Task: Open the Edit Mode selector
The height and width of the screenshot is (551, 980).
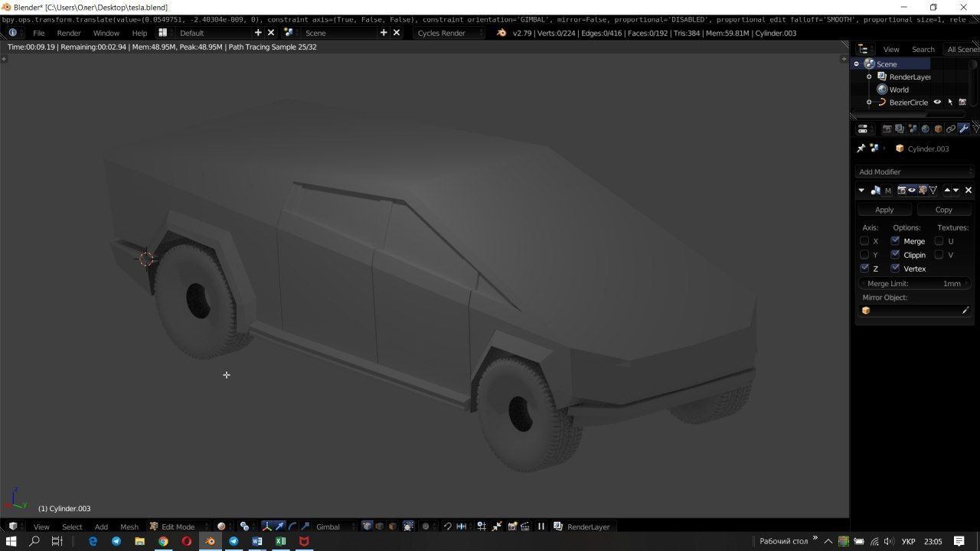Action: pos(178,527)
